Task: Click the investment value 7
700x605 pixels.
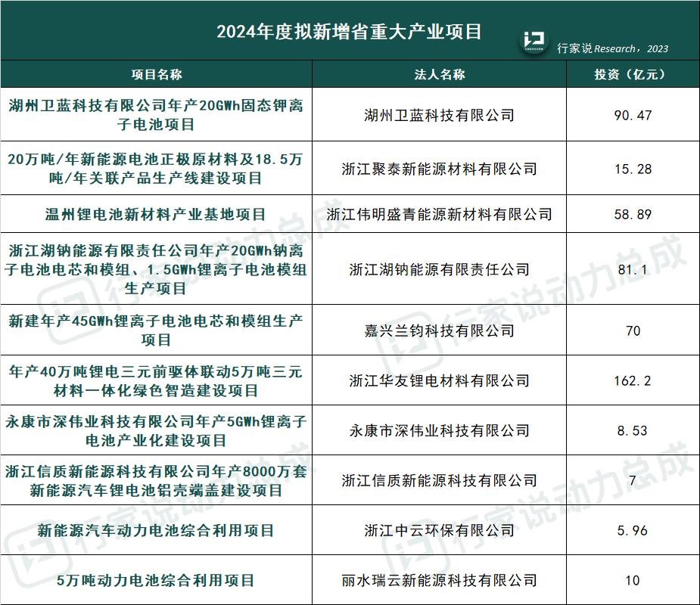Action: point(633,480)
